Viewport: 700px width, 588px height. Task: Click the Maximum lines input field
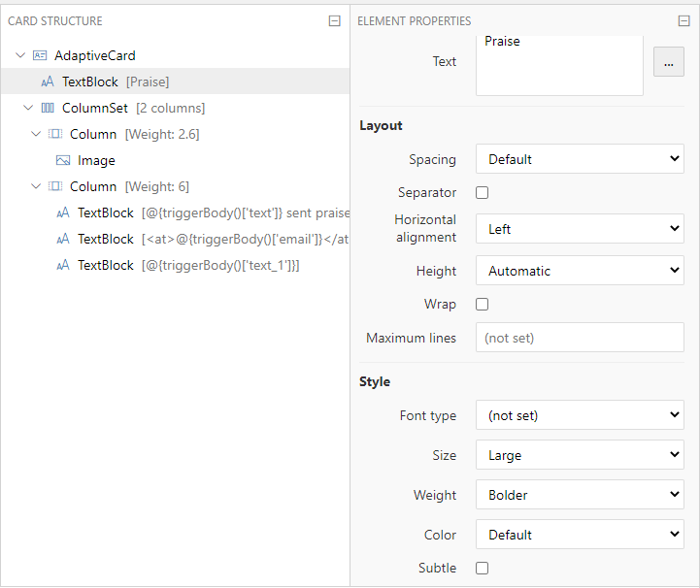[580, 338]
